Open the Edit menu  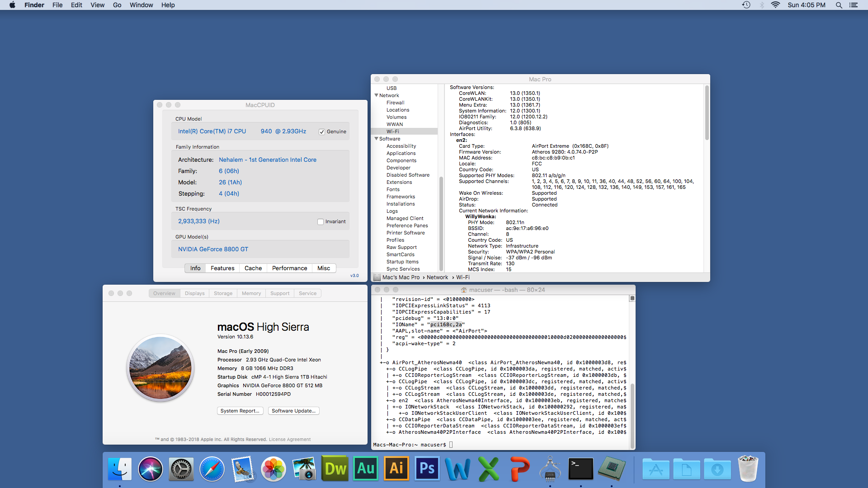(76, 5)
